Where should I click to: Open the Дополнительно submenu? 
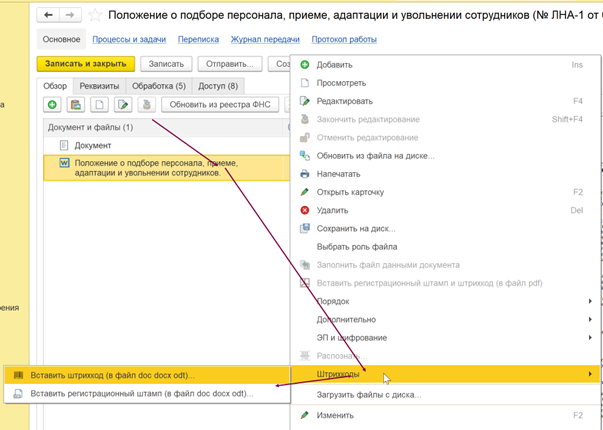[446, 319]
